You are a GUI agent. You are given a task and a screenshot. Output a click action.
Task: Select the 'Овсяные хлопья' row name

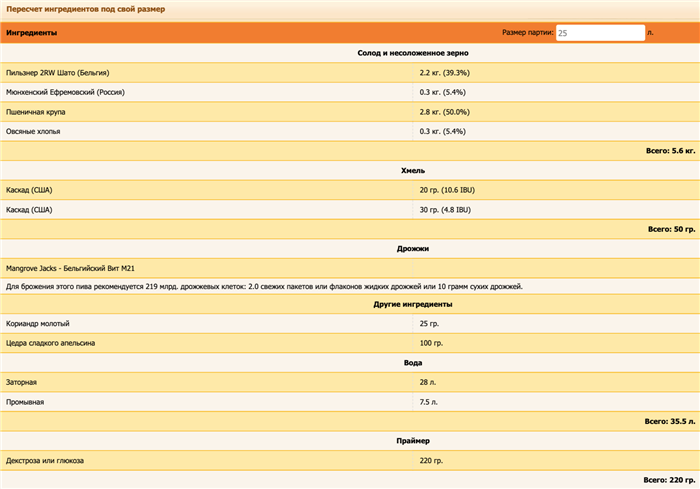[x=33, y=131]
